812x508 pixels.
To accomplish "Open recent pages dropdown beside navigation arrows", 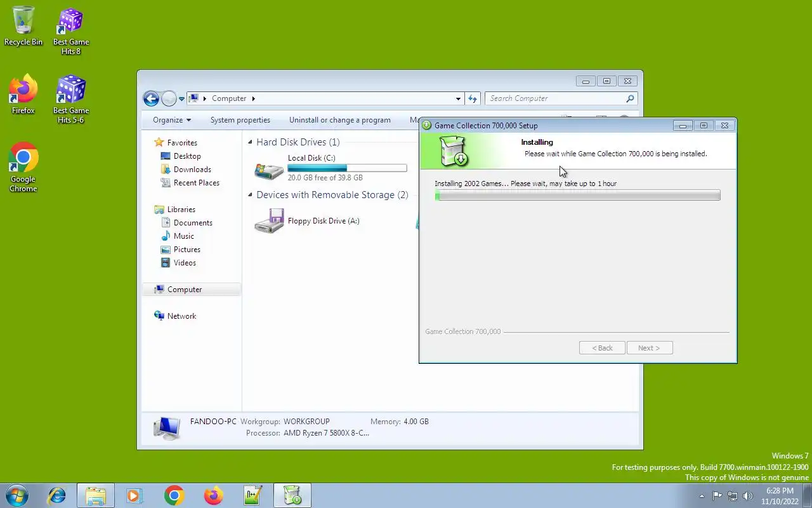I will 181,99.
